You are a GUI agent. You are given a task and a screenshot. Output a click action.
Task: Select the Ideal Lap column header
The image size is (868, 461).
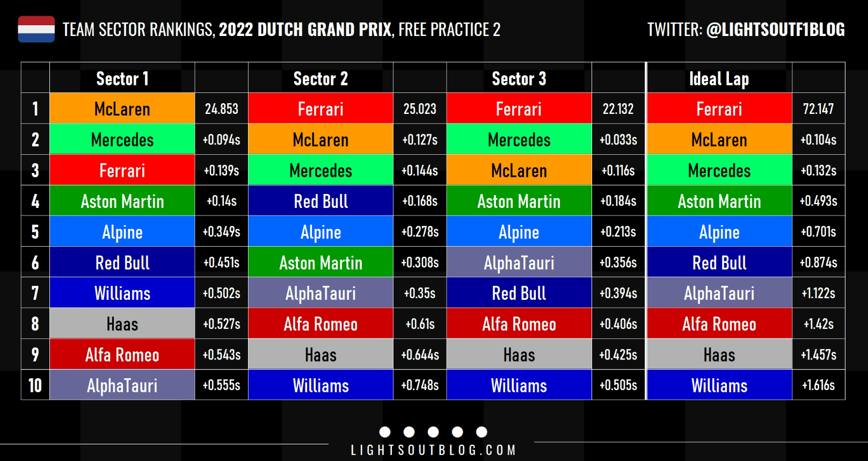(x=719, y=78)
